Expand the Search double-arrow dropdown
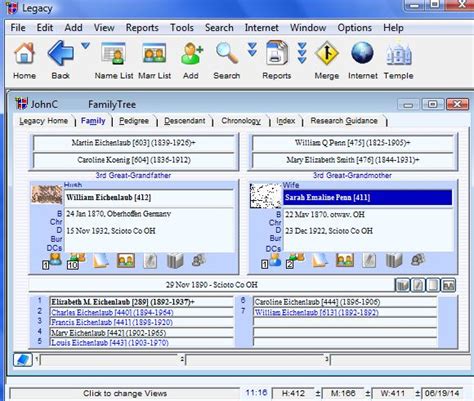This screenshot has height=401, width=474. [252, 49]
